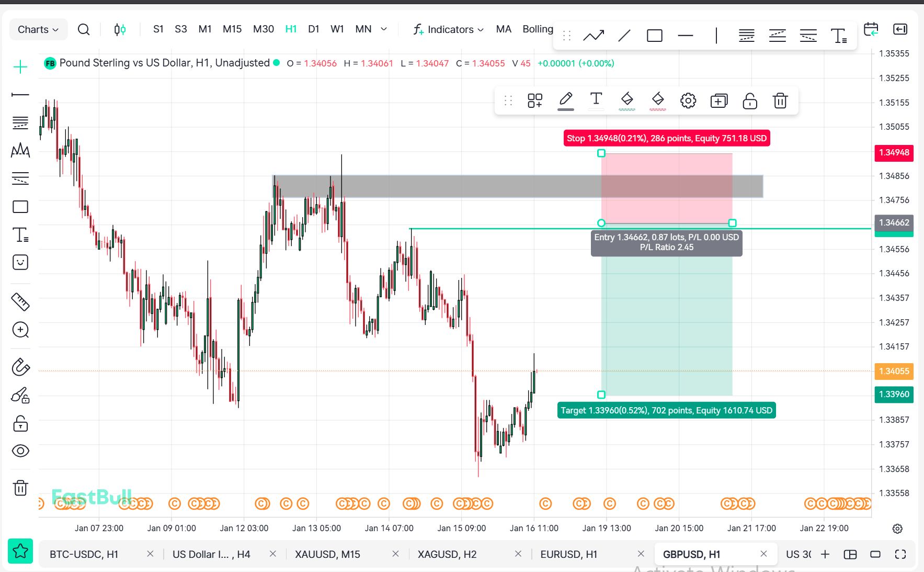Expand the Indicators dropdown

[449, 29]
